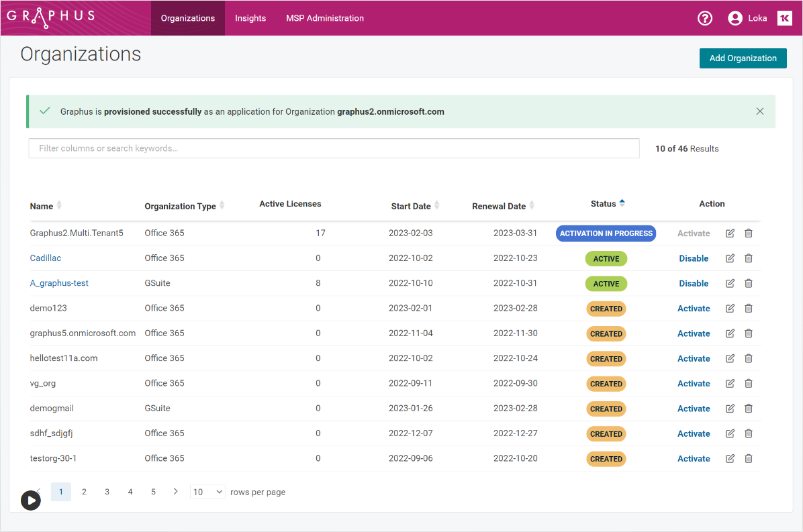Delete the demogmail organization
The height and width of the screenshot is (532, 803).
tap(748, 409)
